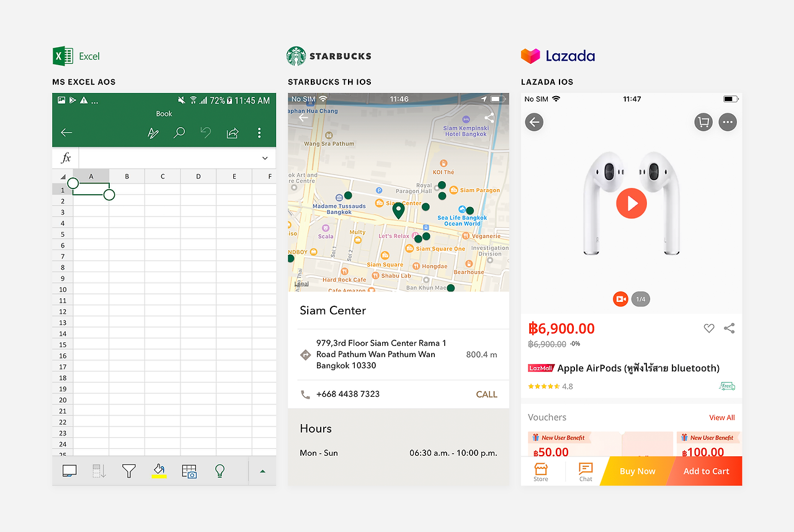Insert data from picture table icon
794x532 pixels.
189,471
